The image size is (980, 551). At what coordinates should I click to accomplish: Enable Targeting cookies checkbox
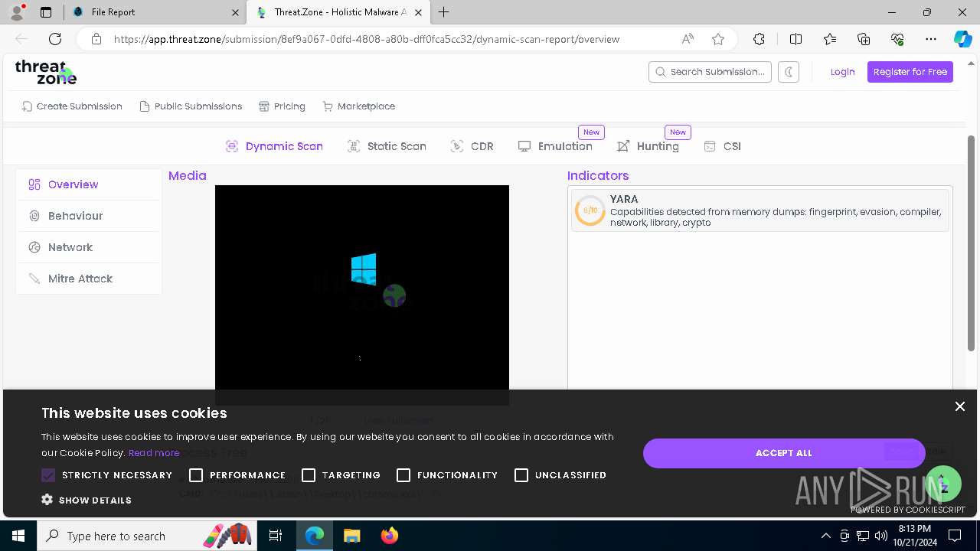pos(309,475)
